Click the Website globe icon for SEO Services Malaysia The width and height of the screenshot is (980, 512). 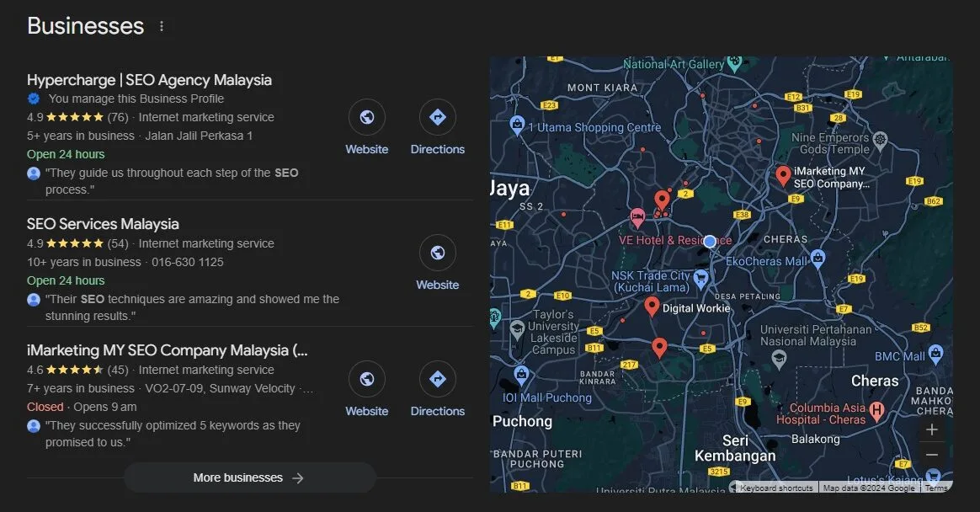(438, 253)
